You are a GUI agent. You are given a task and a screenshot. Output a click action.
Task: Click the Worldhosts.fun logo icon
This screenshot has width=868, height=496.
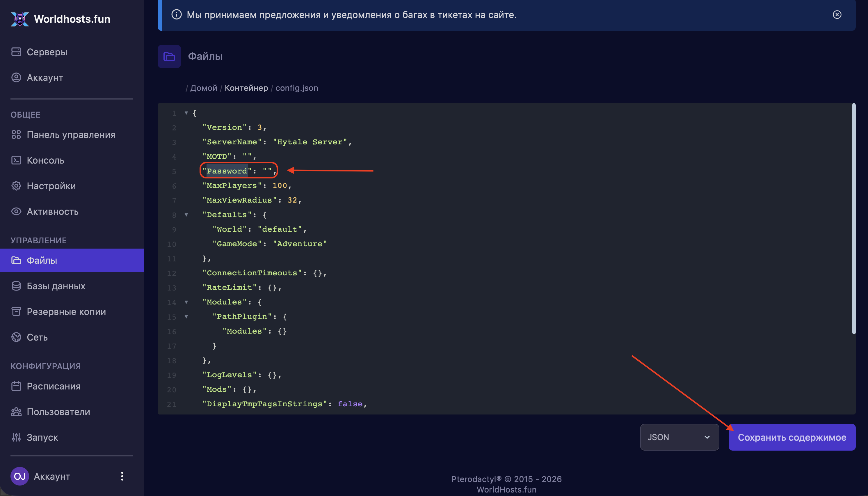click(20, 19)
